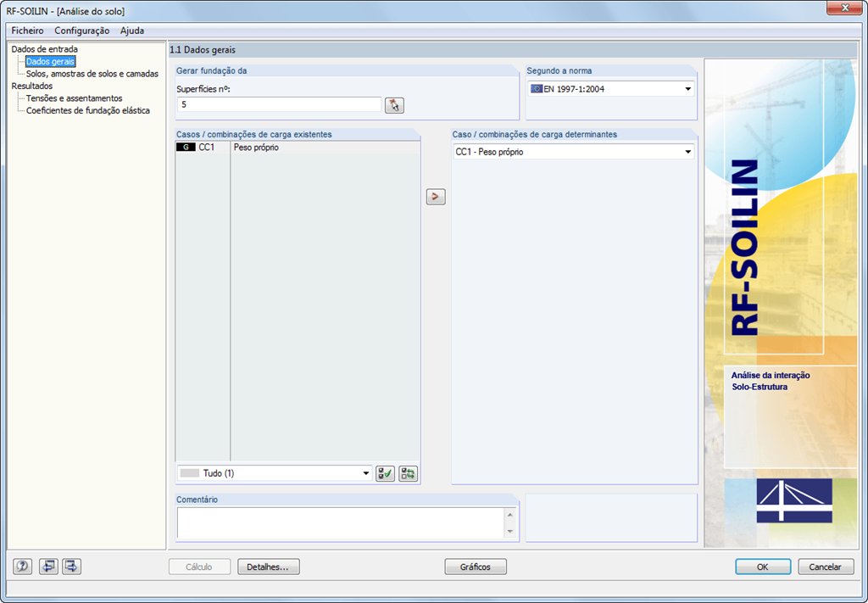Open the Ajuda menu
This screenshot has width=868, height=603.
[x=132, y=31]
